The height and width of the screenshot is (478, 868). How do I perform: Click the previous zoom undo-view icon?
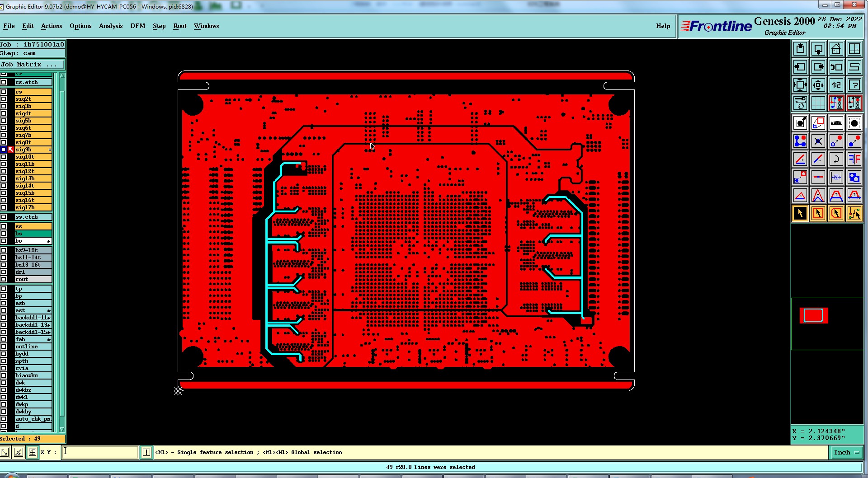(x=836, y=67)
